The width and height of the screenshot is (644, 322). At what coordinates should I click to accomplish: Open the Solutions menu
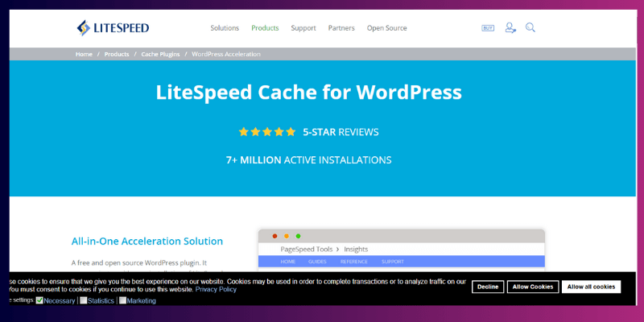(225, 28)
